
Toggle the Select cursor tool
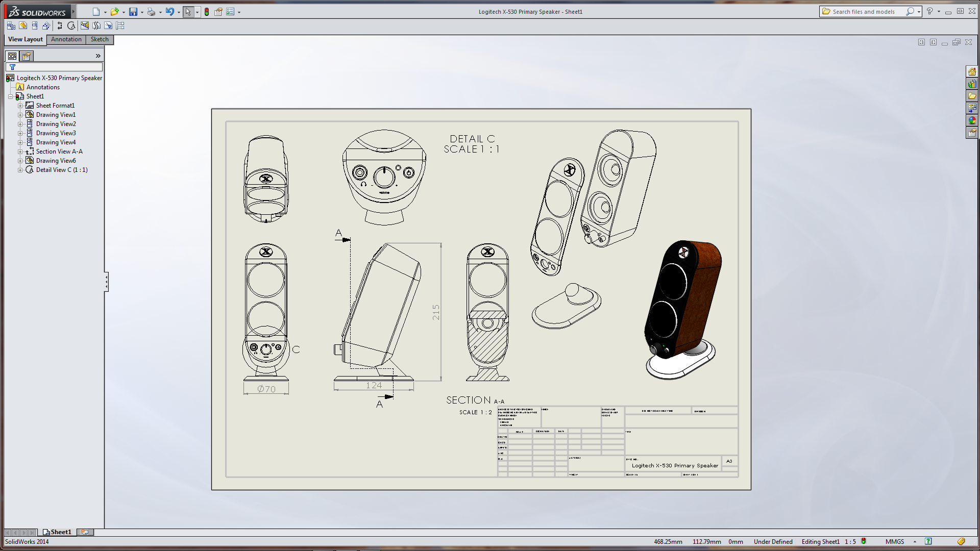coord(188,12)
